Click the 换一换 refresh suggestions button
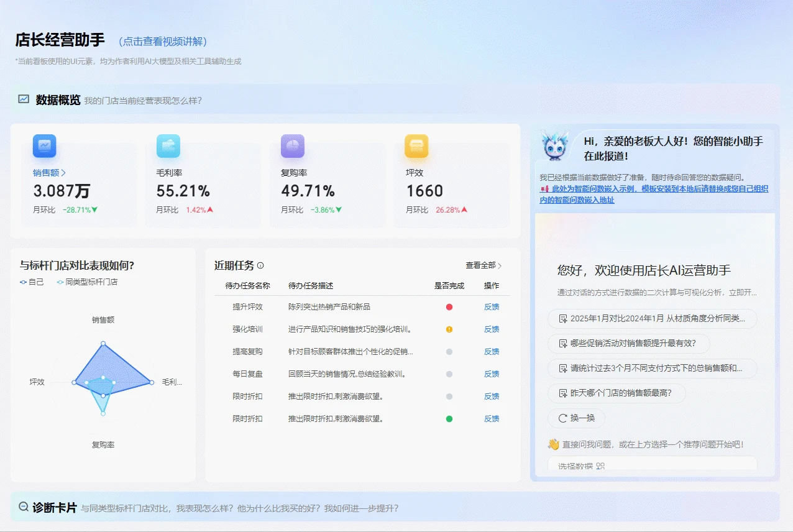Viewport: 793px width, 532px height. [576, 418]
